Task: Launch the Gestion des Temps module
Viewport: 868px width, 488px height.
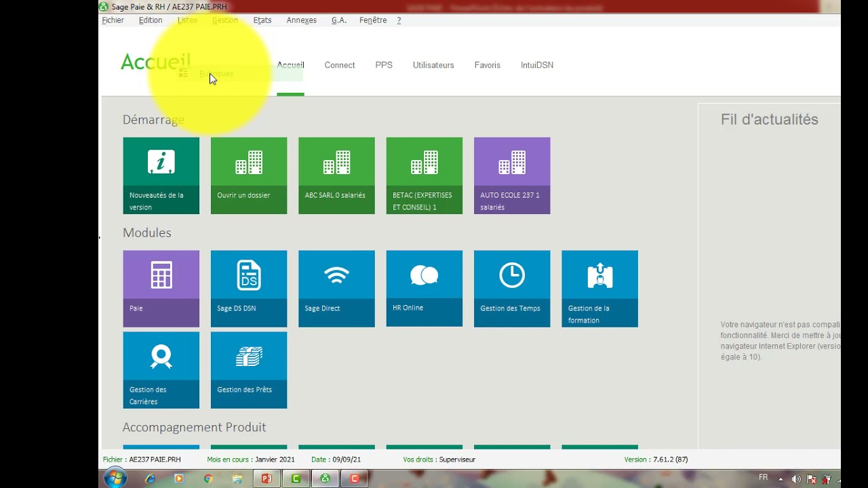Action: click(x=512, y=289)
